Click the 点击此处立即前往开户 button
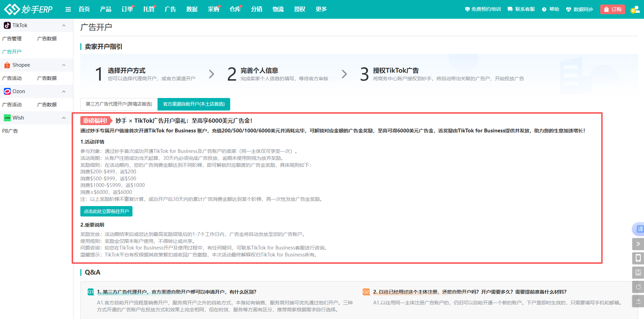 pos(106,211)
